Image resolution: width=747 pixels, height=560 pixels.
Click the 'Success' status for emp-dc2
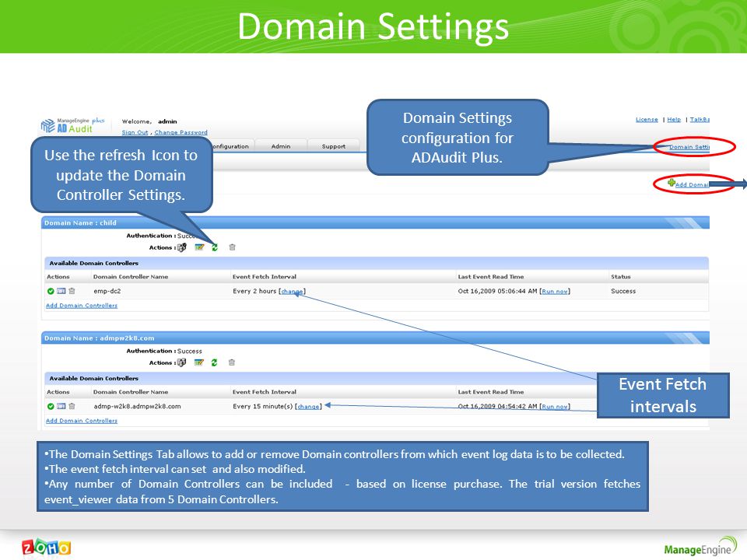[623, 291]
